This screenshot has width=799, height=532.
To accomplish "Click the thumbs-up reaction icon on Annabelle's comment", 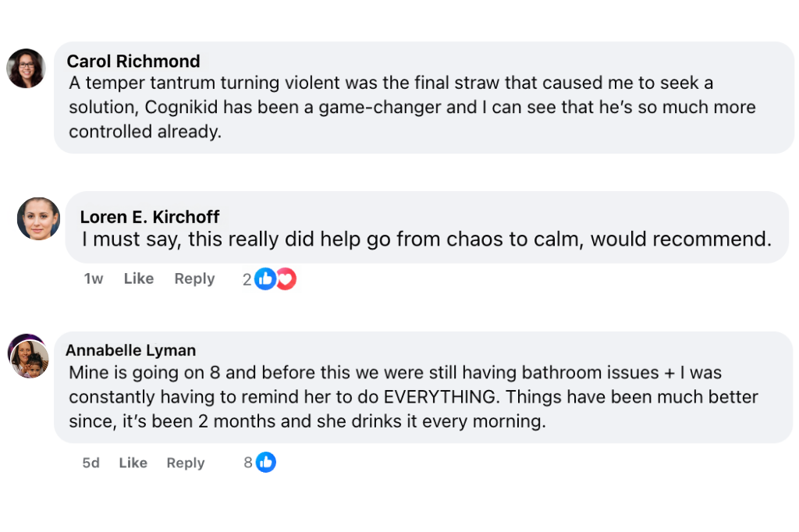I will pos(266,463).
